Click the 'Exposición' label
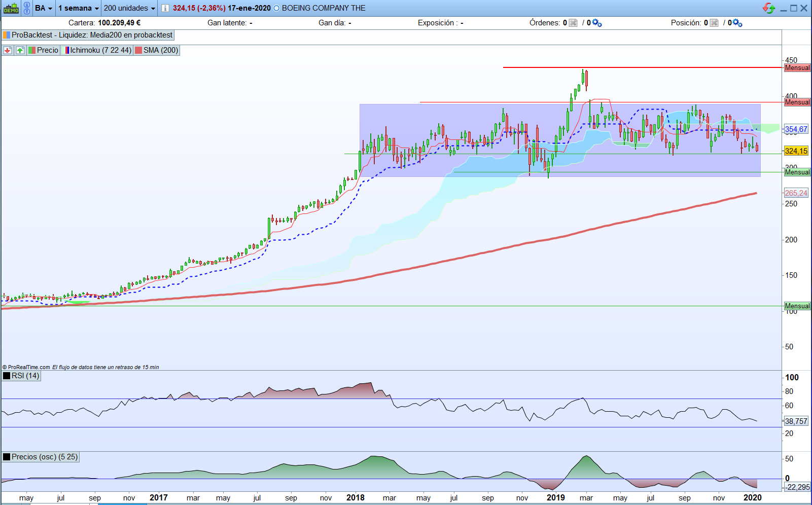The image size is (812, 505). tap(438, 23)
